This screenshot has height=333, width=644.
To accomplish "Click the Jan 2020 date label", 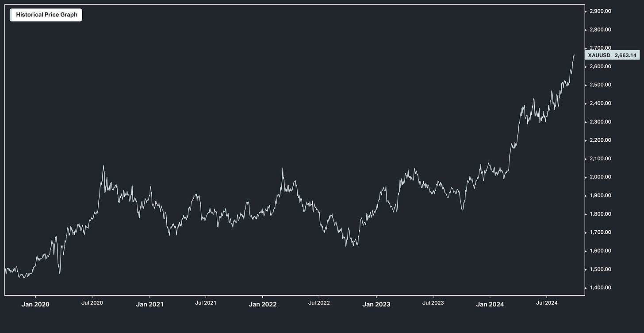I will pos(36,304).
